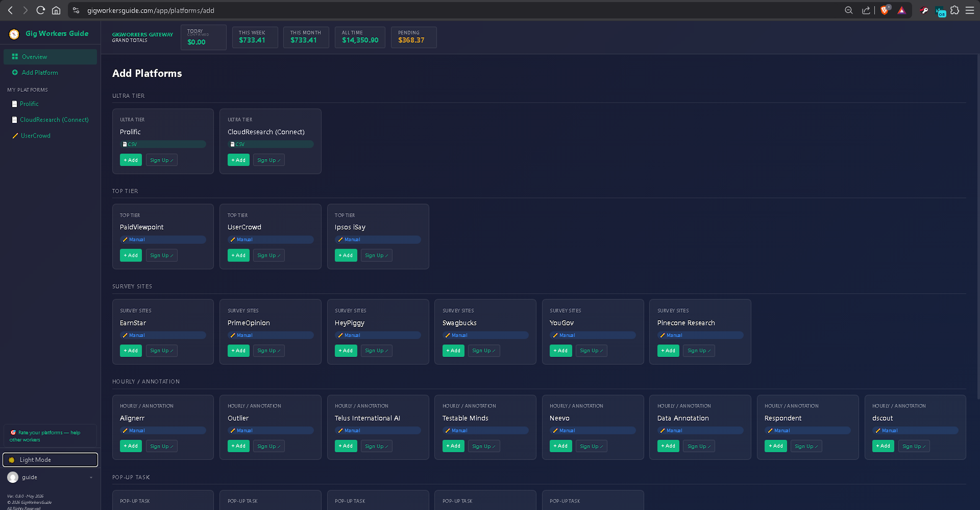Sign up for CloudResearch (Connect)
Screen dimensions: 980x510
[269, 160]
